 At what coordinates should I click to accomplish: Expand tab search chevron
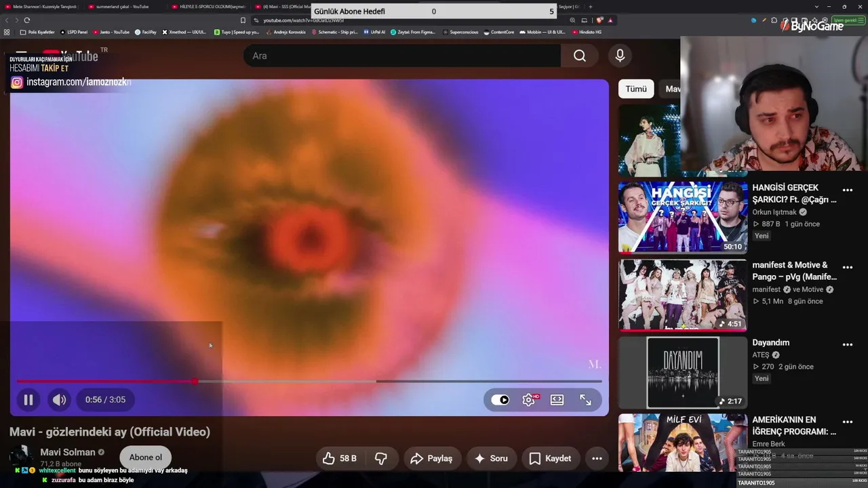816,7
